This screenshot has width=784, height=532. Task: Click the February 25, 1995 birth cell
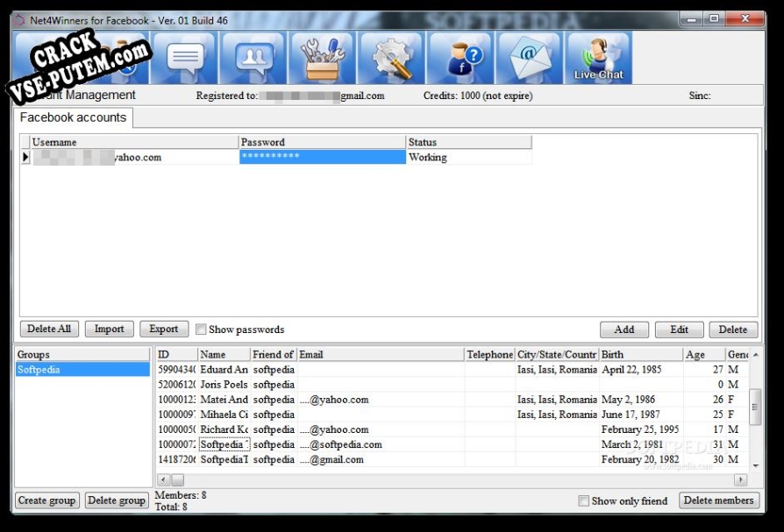641,429
